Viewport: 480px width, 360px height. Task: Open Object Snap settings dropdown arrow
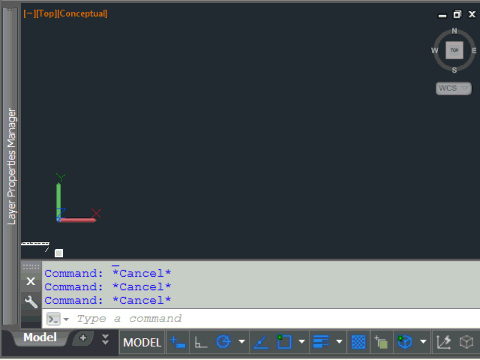pyautogui.click(x=302, y=342)
